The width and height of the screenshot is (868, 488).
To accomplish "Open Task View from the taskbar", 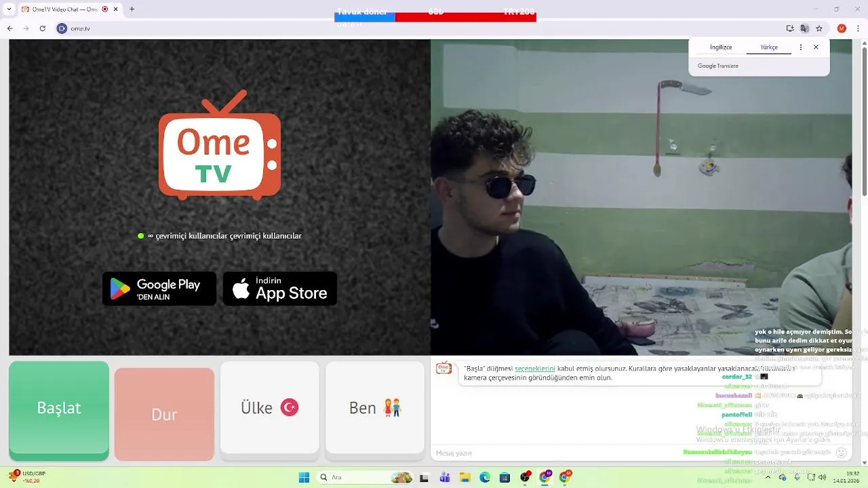I will point(425,477).
